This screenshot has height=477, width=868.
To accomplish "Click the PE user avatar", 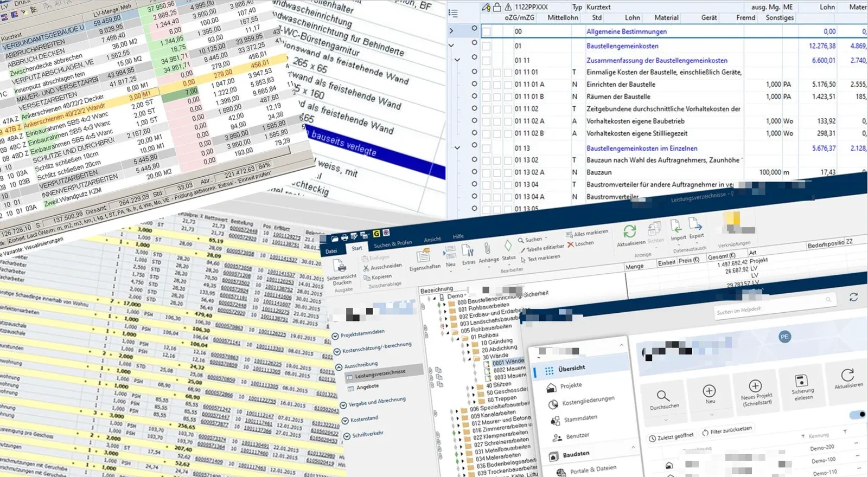I will pyautogui.click(x=784, y=337).
